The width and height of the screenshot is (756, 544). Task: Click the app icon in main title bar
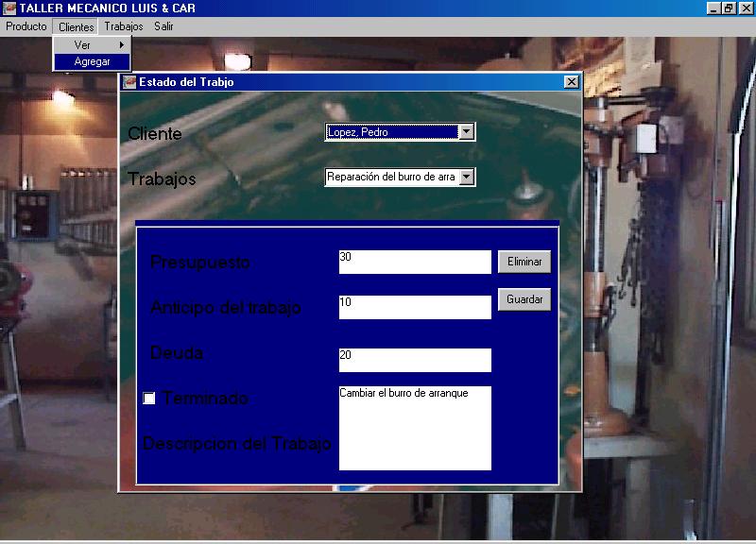click(9, 8)
